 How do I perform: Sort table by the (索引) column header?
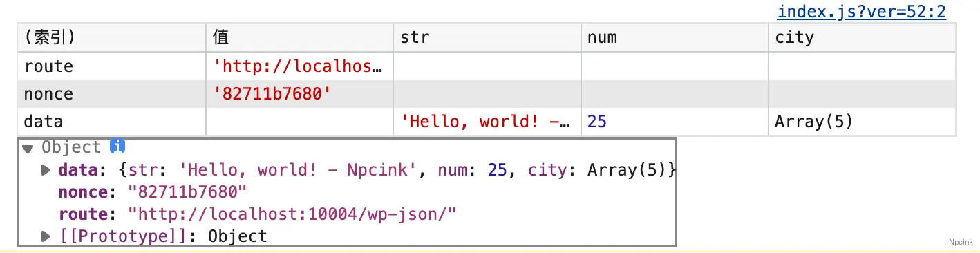112,37
